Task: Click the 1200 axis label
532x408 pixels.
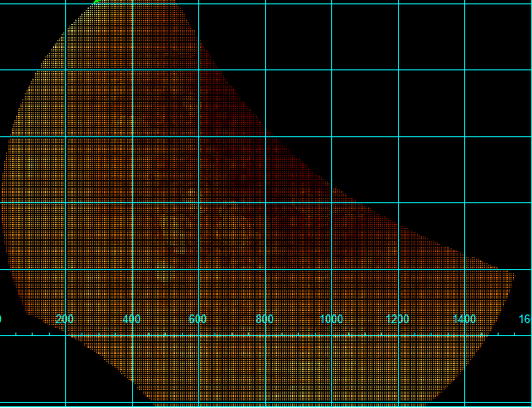Action: tap(398, 319)
